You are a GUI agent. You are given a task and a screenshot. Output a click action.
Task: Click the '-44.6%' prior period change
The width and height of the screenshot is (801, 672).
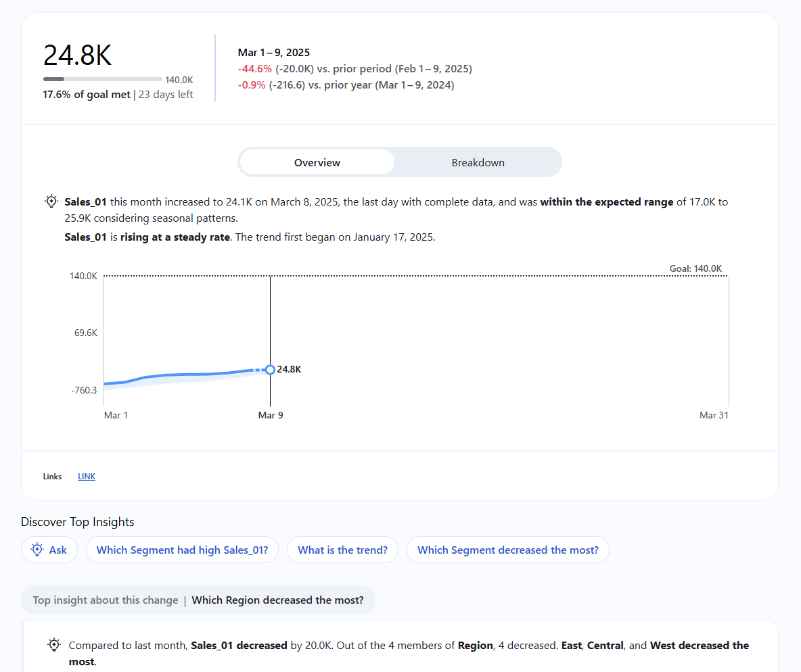click(254, 69)
